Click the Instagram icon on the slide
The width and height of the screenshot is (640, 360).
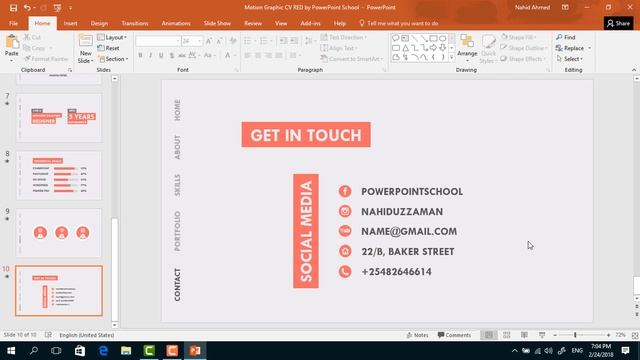[345, 211]
